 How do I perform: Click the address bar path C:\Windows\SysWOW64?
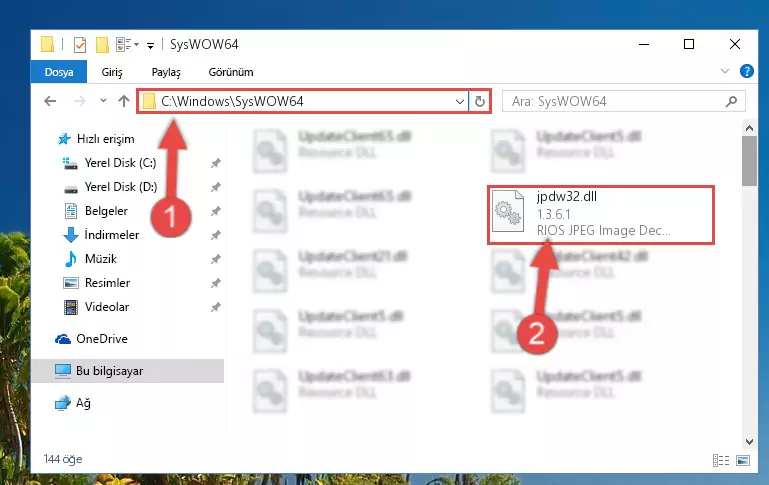pos(232,102)
